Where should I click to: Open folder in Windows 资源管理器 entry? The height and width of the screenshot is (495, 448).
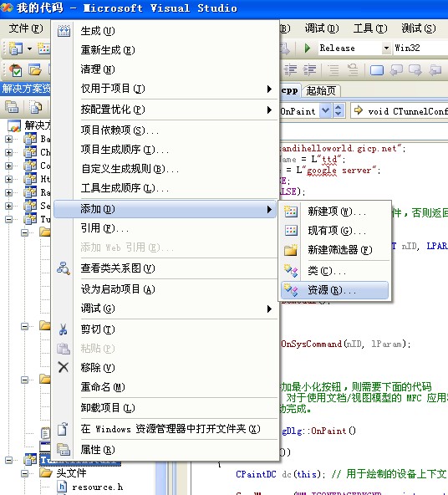pos(165,429)
